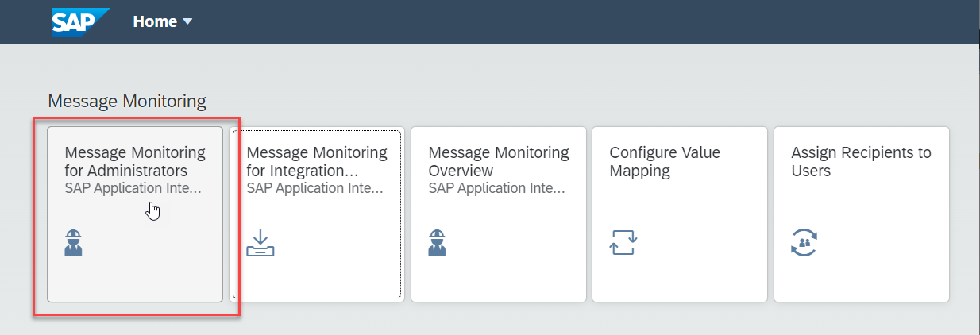Select the Home menu title
The image size is (980, 335).
[155, 22]
